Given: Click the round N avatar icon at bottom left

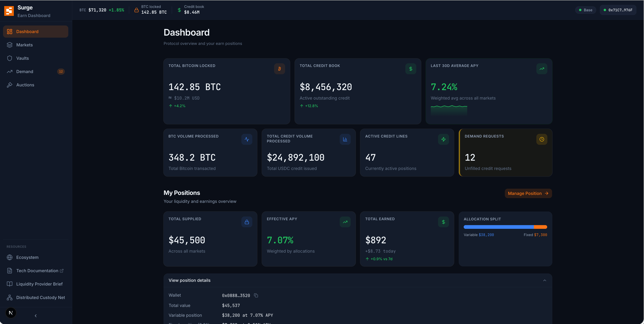Looking at the screenshot, I should [11, 313].
